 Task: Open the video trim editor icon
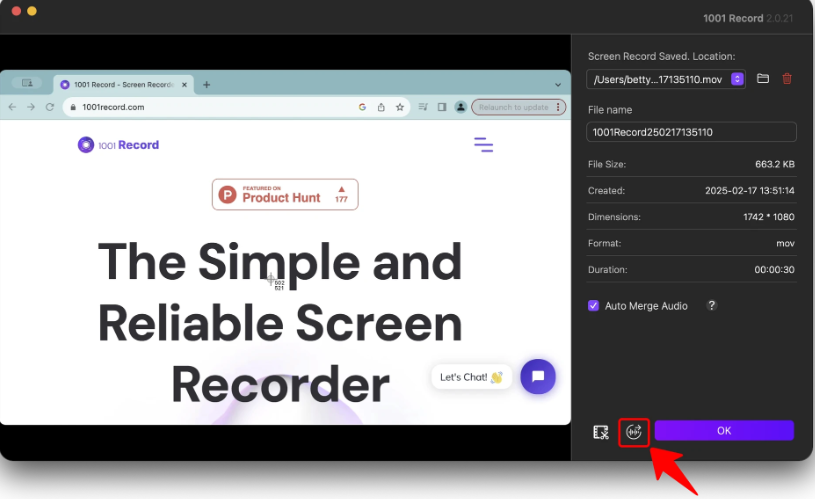coord(601,432)
